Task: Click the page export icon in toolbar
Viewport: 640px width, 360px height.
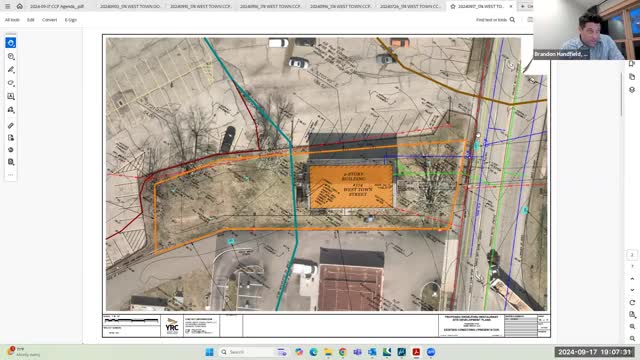Action: 11,138
